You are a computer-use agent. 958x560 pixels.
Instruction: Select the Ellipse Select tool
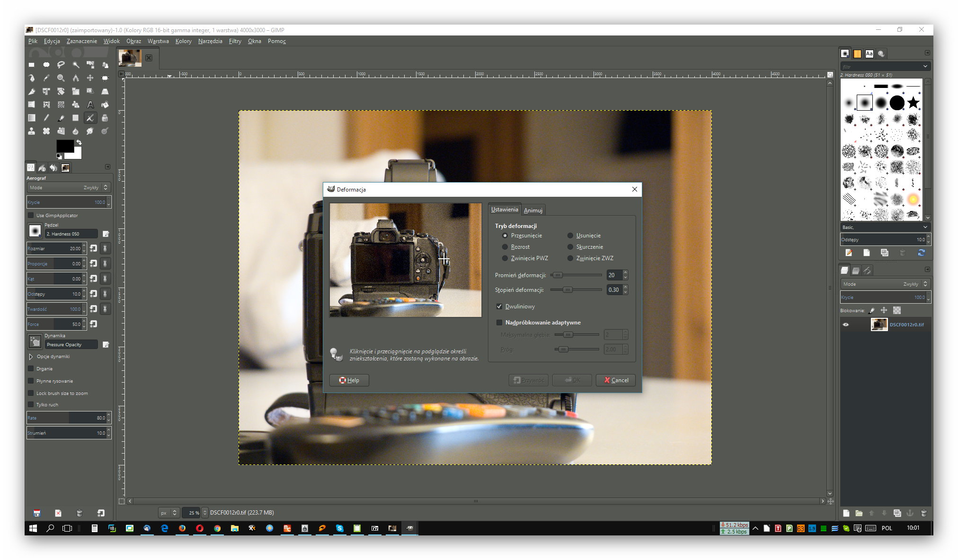(46, 65)
